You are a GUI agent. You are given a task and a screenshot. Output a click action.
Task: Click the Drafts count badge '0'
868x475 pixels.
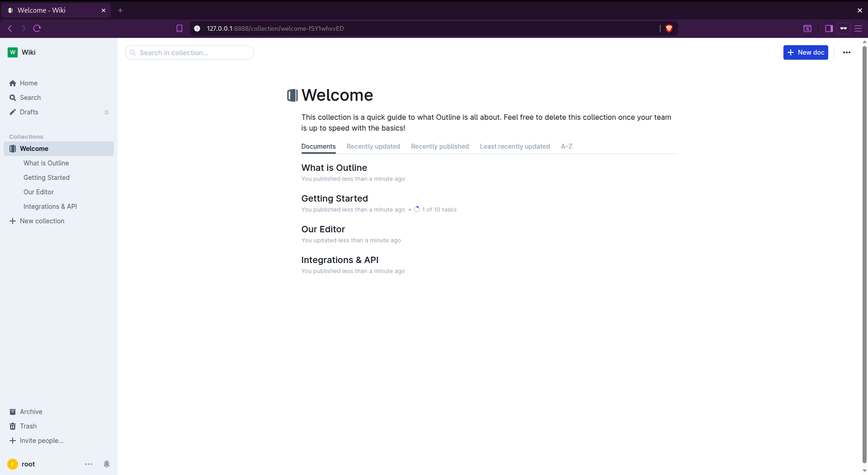point(107,113)
